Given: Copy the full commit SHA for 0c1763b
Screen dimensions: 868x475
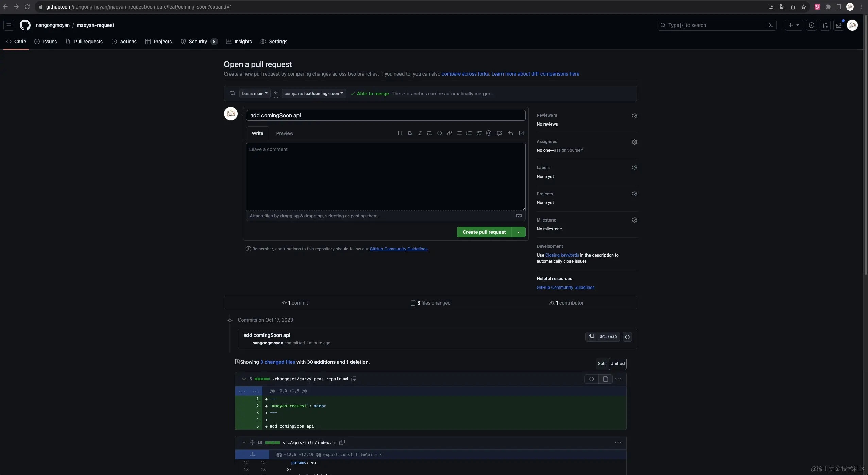Looking at the screenshot, I should click(591, 337).
